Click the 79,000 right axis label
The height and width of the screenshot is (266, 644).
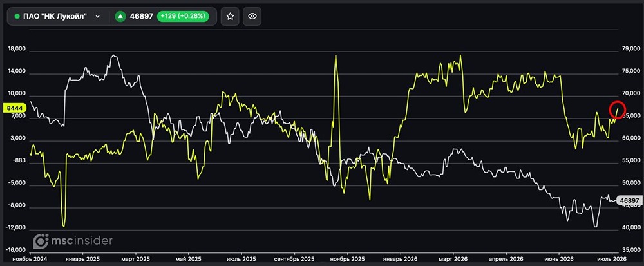pos(630,49)
